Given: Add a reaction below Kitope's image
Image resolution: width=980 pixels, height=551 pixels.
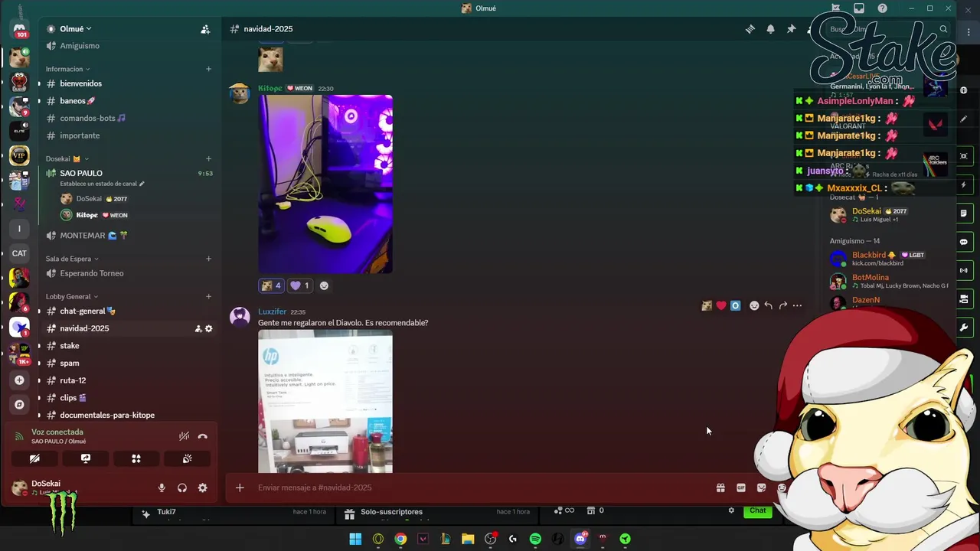Looking at the screenshot, I should coord(324,285).
